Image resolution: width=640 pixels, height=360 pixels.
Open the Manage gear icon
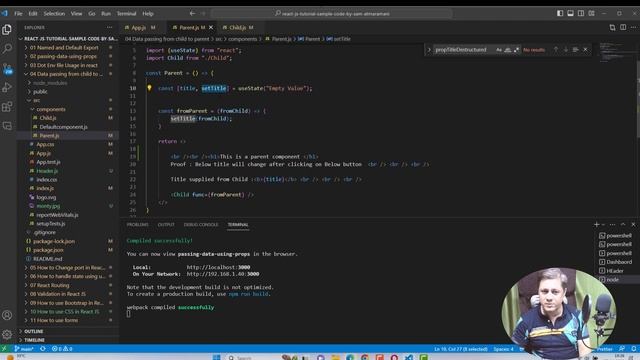(7, 335)
